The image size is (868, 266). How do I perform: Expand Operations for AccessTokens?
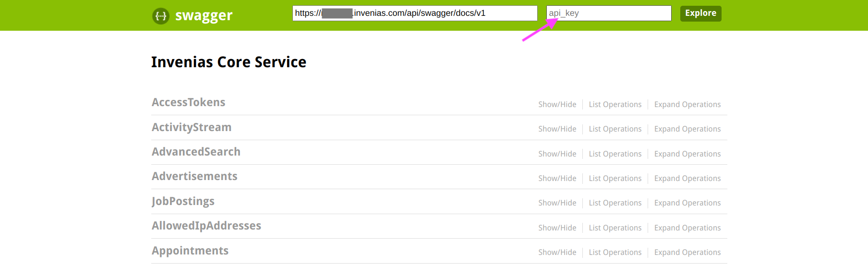pos(687,105)
